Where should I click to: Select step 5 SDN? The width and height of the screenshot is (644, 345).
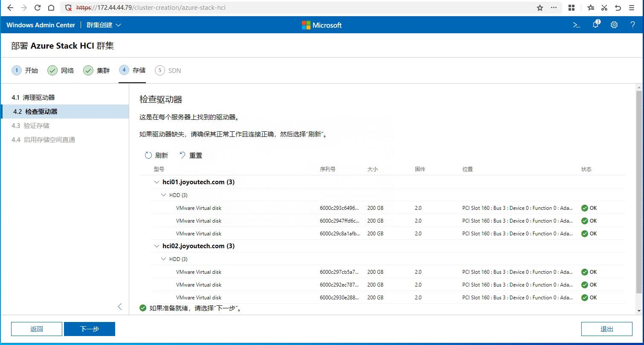click(x=168, y=70)
